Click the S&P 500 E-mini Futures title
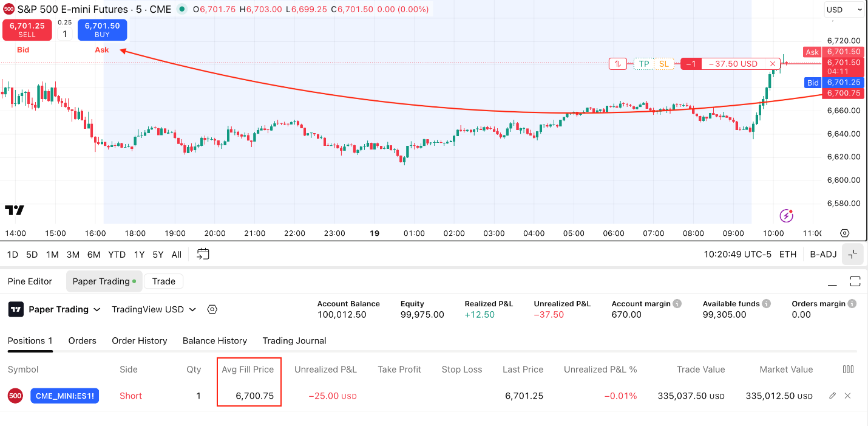Image resolution: width=868 pixels, height=426 pixels. click(x=72, y=10)
